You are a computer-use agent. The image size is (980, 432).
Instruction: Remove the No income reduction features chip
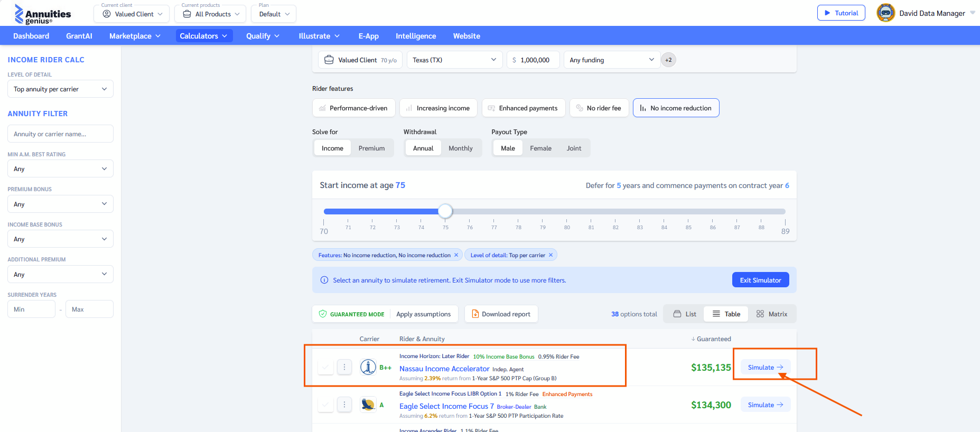click(456, 255)
